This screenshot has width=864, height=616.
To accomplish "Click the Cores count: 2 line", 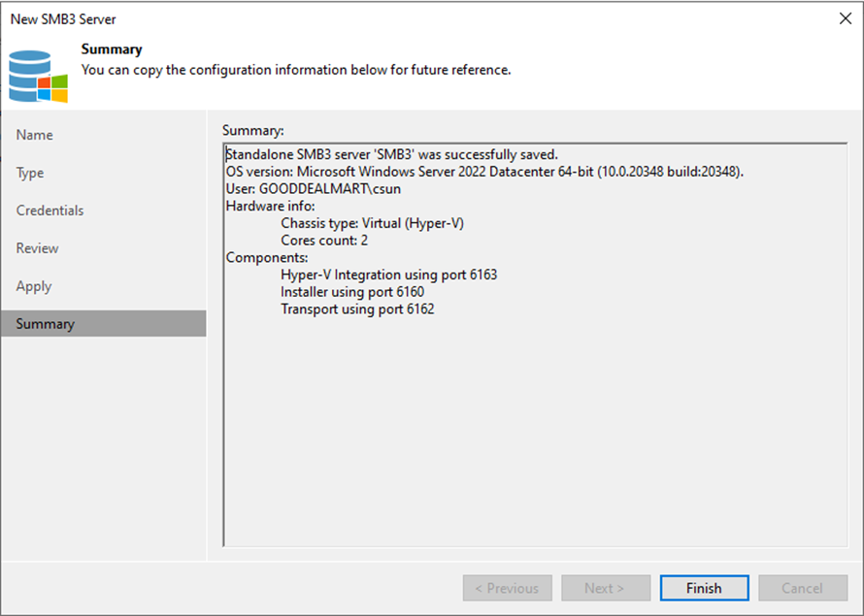I will pos(324,240).
